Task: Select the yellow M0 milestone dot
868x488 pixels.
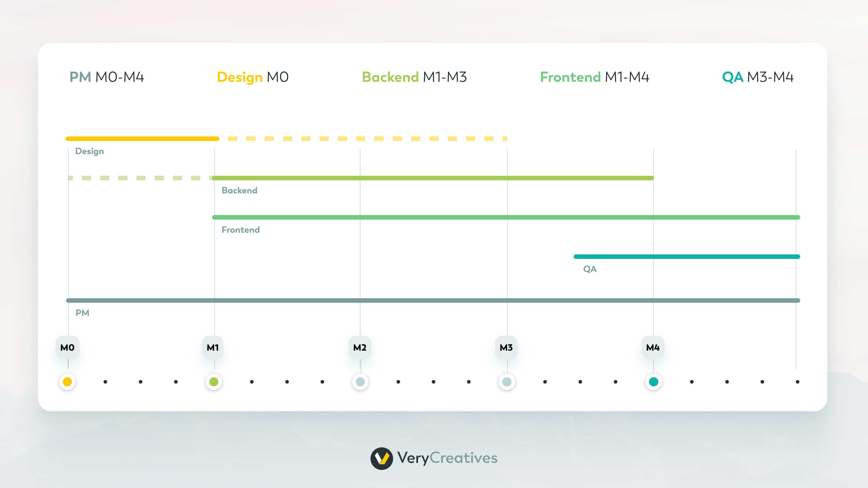Action: pyautogui.click(x=67, y=382)
